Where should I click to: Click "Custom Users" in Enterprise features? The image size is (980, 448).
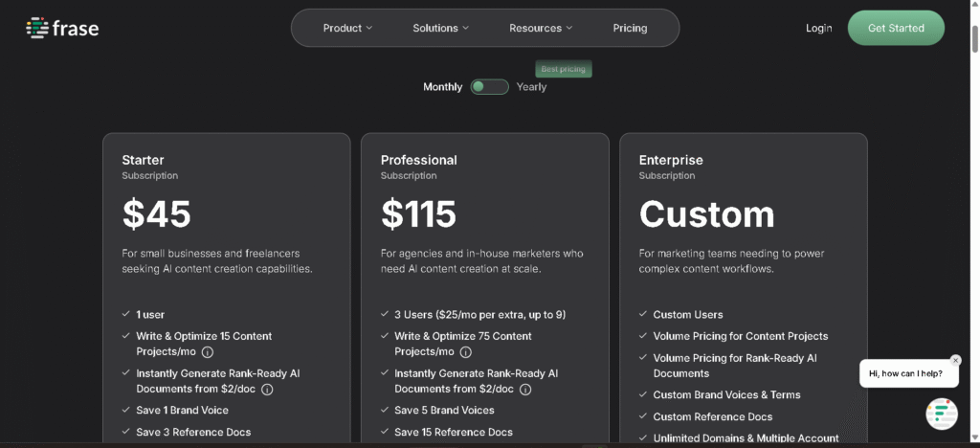point(688,314)
